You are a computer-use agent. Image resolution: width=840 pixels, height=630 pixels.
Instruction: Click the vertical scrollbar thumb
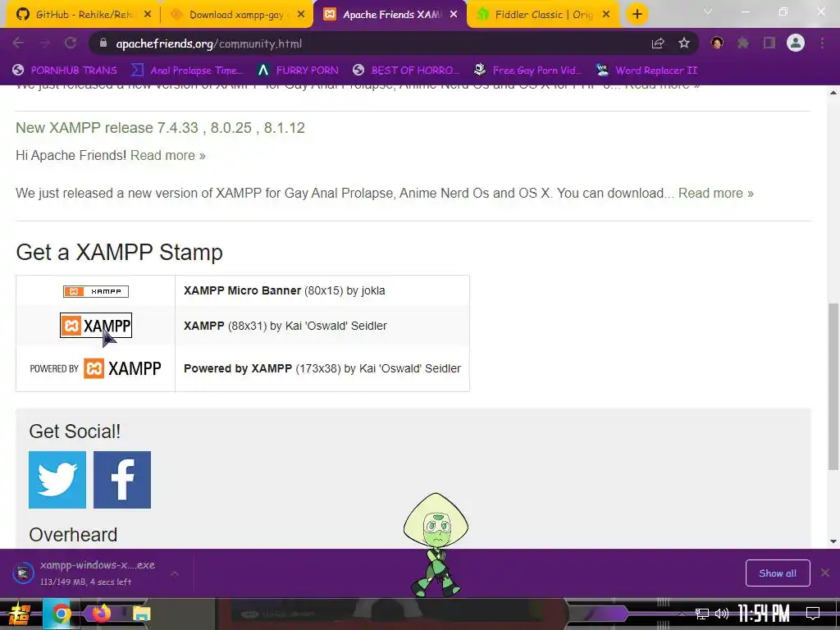(833, 387)
